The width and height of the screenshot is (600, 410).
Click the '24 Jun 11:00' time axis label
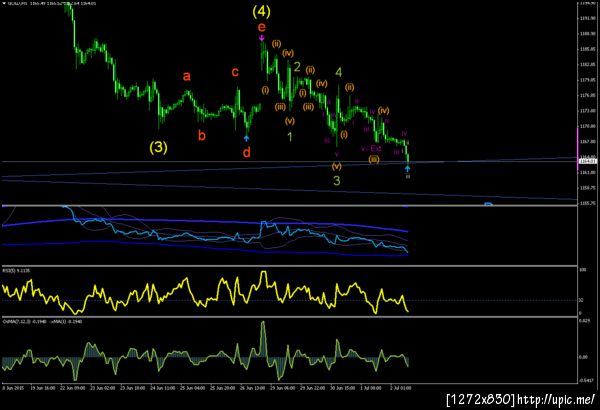(x=162, y=388)
